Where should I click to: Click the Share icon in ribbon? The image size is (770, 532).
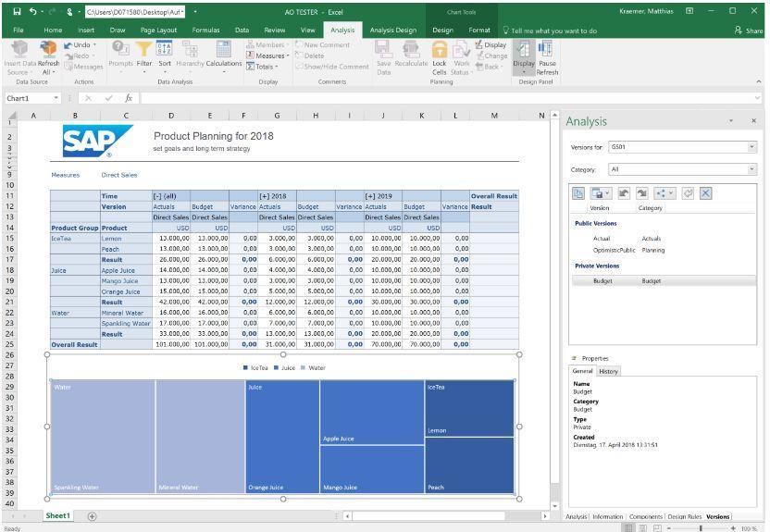739,31
